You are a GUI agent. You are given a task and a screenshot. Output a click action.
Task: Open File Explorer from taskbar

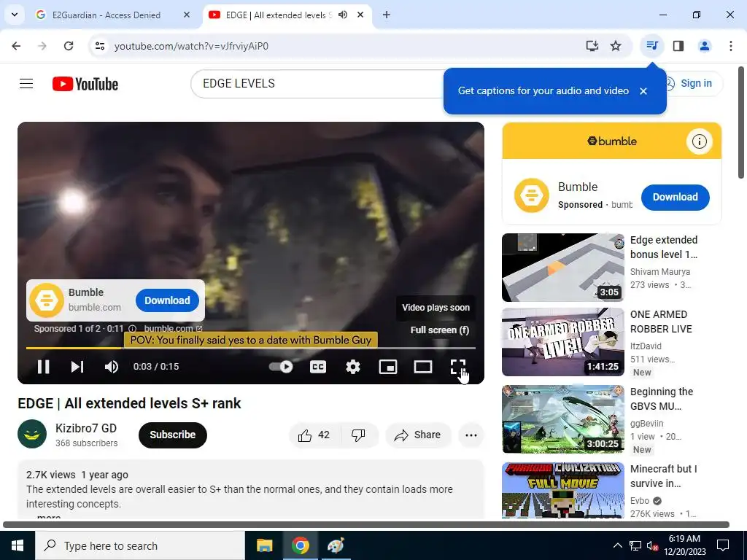click(x=264, y=545)
